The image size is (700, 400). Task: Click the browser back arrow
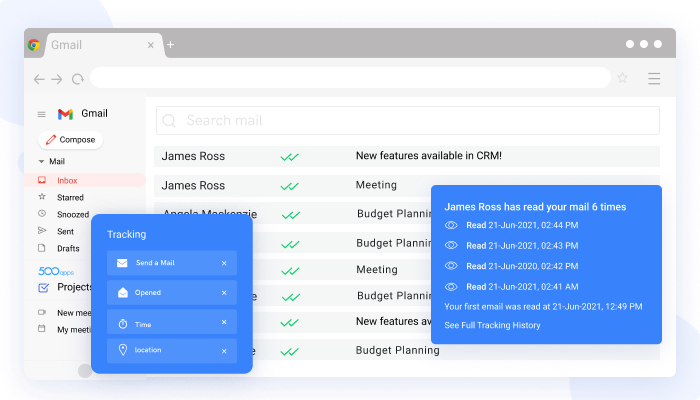click(x=39, y=79)
